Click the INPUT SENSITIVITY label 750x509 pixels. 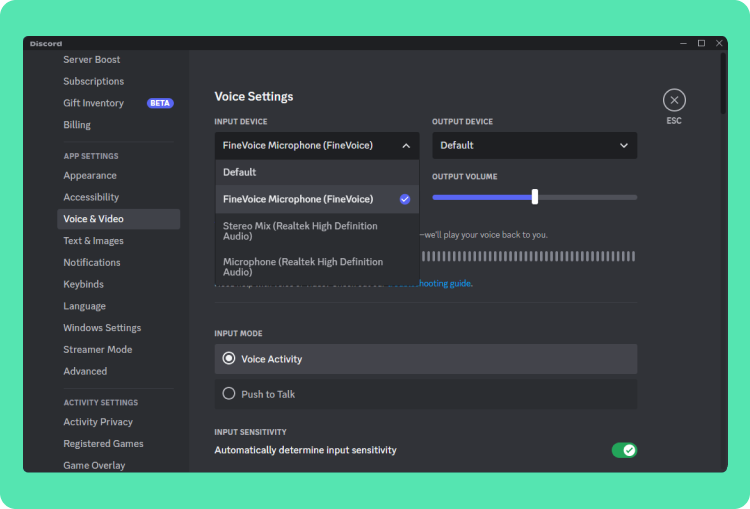pyautogui.click(x=250, y=432)
